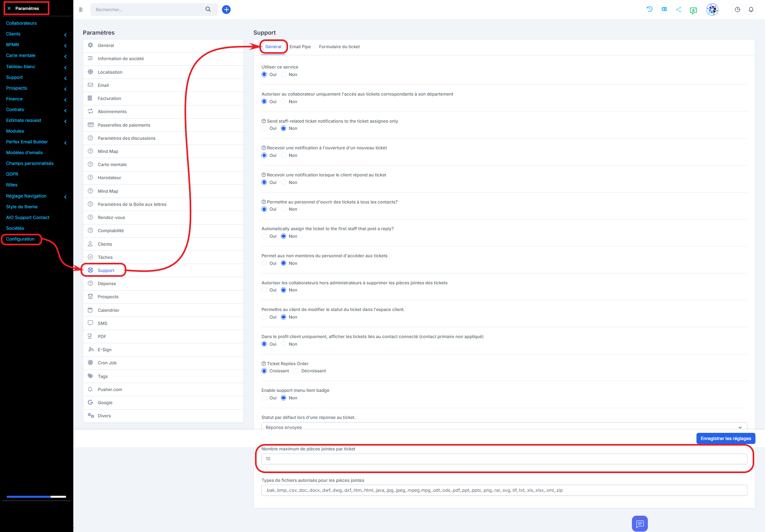
Task: Click the Pusher.com settings icon
Action: (x=92, y=389)
